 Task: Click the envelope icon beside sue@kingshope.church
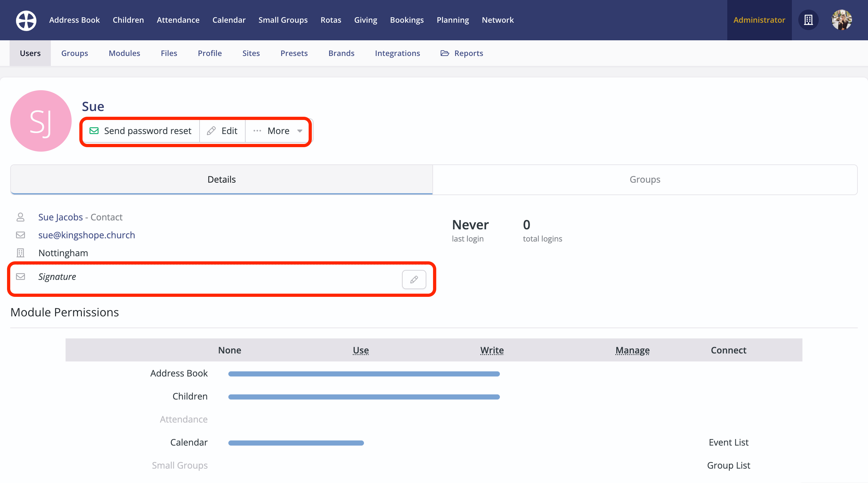coord(20,235)
